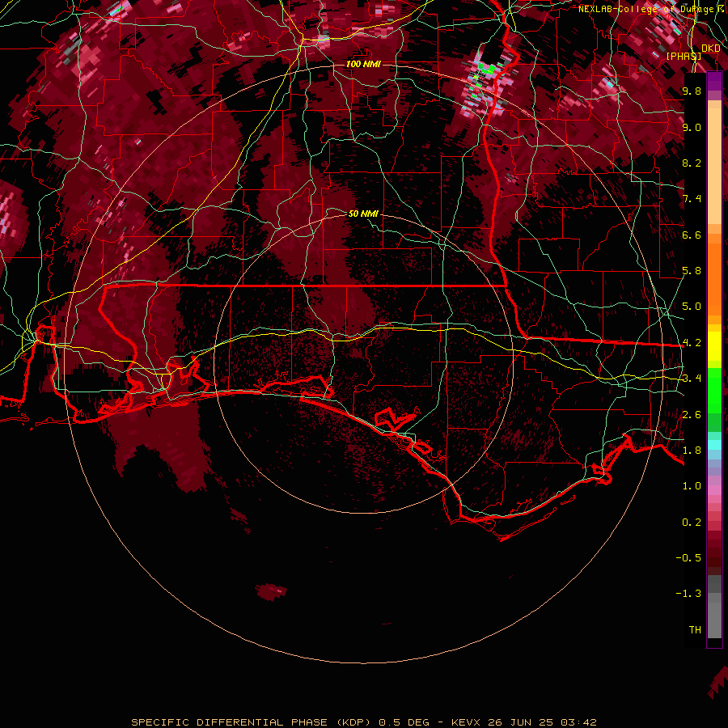The width and height of the screenshot is (728, 728).
Task: Click the SPECIFIC DIFFERENTIAL PHASE (KDP) title text
Action: point(252,722)
